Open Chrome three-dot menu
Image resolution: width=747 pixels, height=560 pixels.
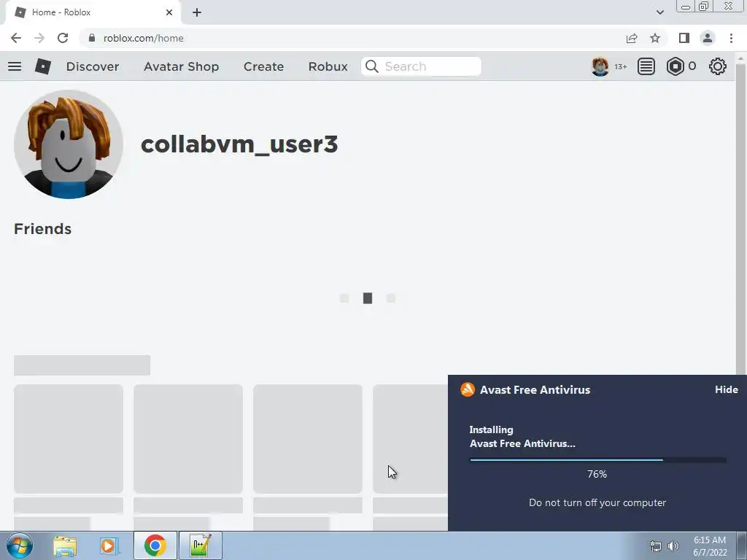[x=731, y=38]
